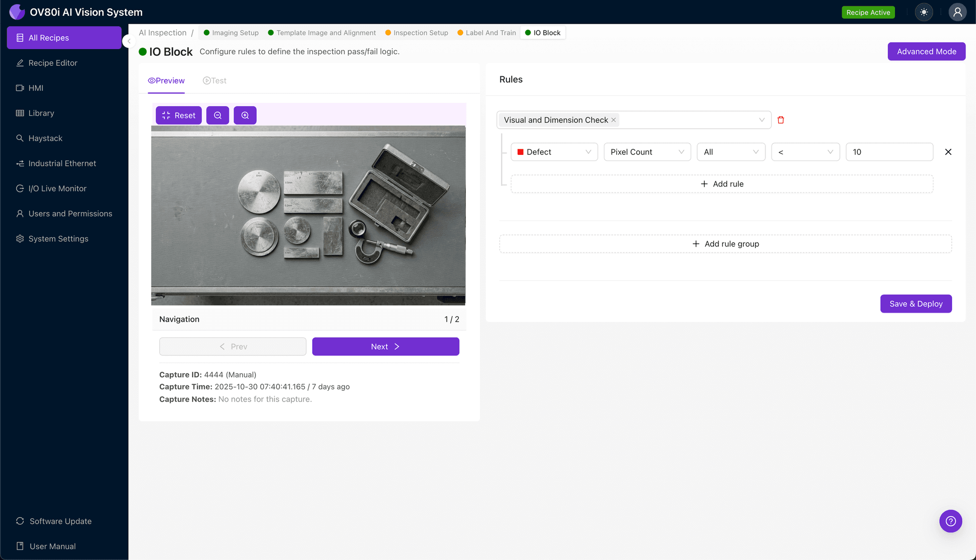
Task: Switch to Template Image and Alignment step
Action: [322, 33]
